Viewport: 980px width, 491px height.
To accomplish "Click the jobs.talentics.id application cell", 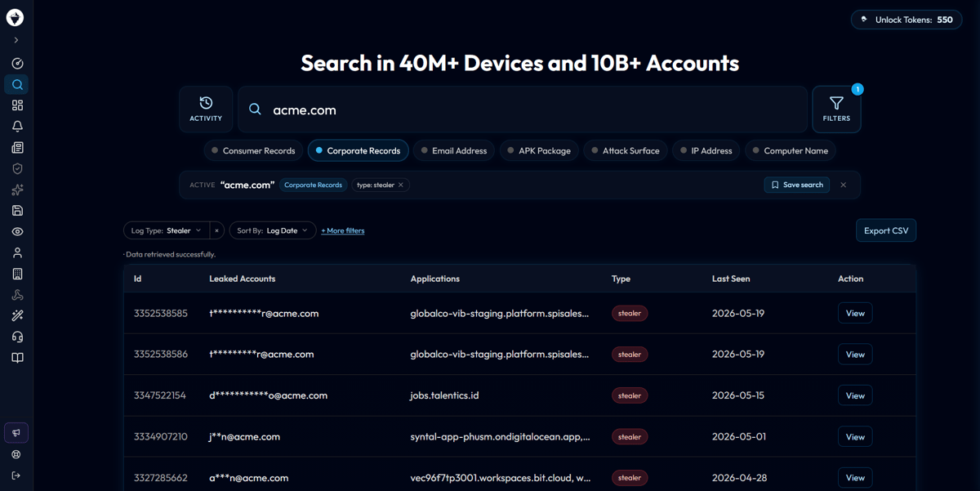I will 444,395.
